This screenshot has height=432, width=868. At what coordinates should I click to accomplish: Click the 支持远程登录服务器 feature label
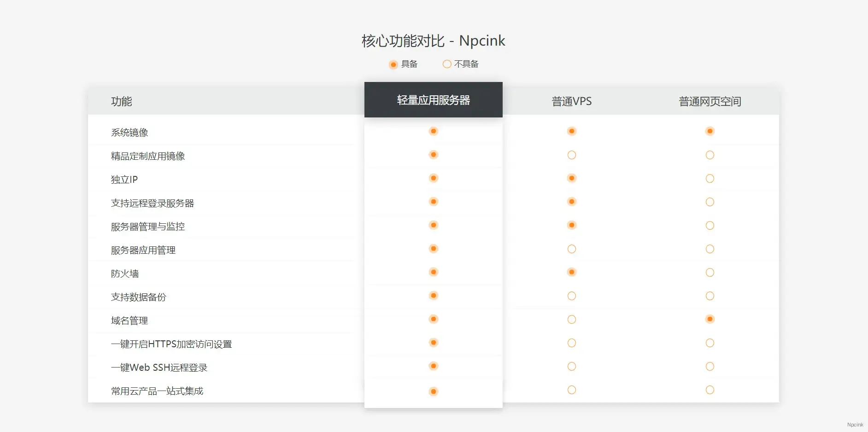pyautogui.click(x=152, y=203)
